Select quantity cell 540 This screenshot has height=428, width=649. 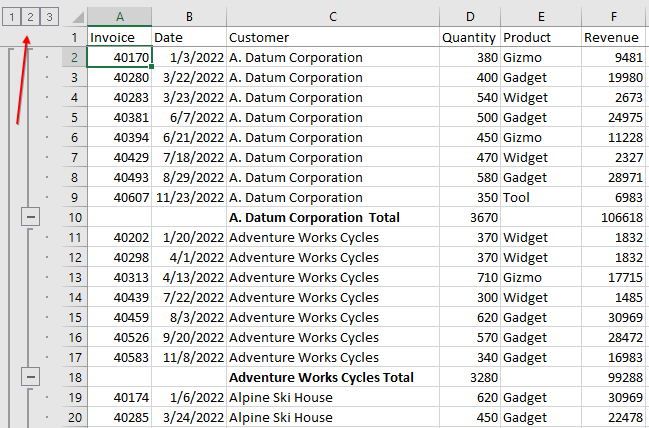(470, 97)
